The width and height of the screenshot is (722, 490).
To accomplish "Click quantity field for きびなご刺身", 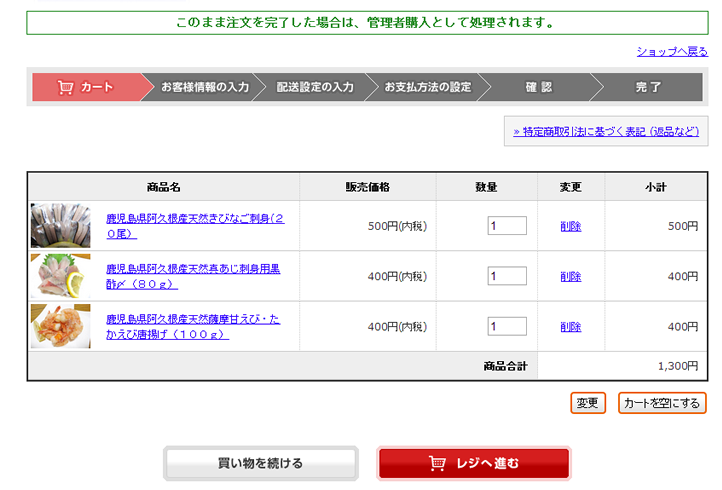I will tap(507, 226).
